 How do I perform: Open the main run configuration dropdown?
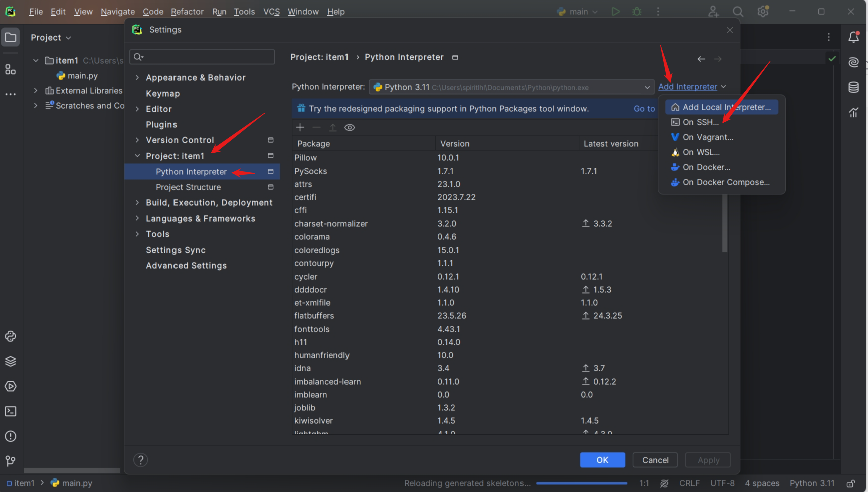tap(578, 11)
